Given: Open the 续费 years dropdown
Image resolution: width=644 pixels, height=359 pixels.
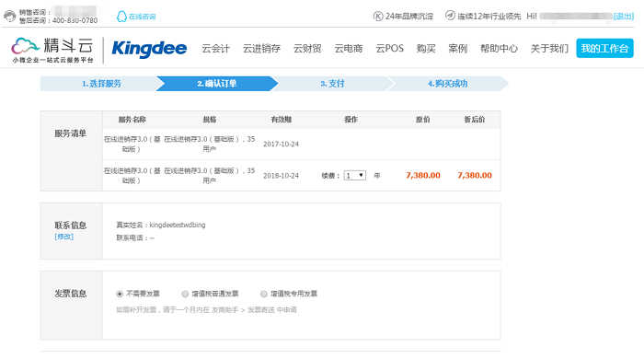Looking at the screenshot, I should pos(355,176).
